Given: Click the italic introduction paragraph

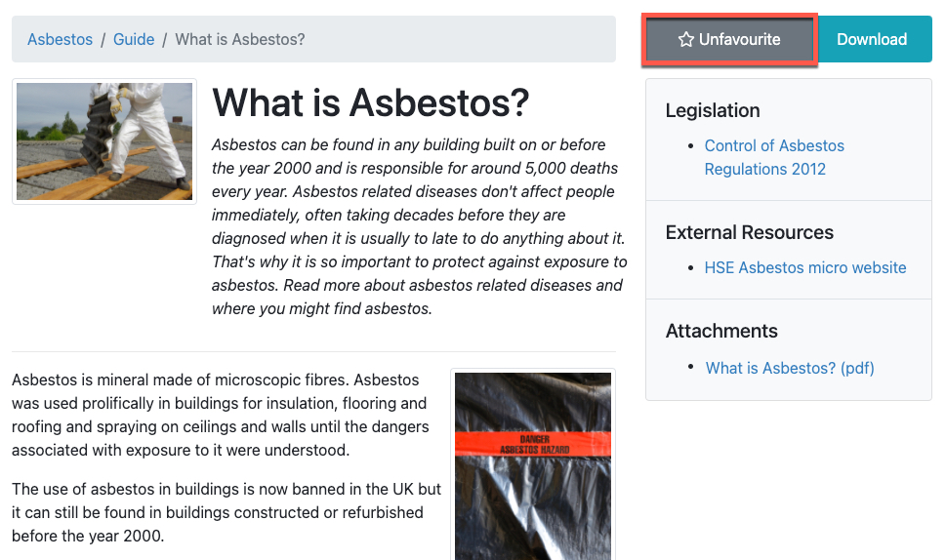Looking at the screenshot, I should tap(419, 226).
